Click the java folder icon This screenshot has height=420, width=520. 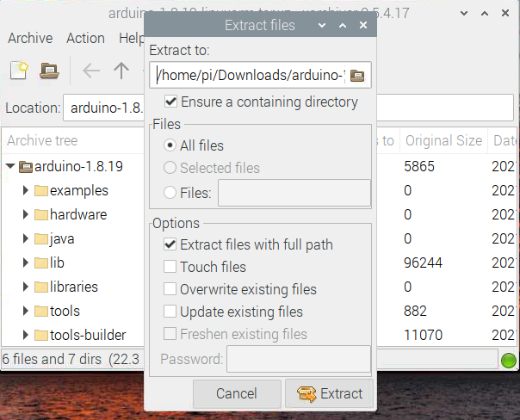41,239
